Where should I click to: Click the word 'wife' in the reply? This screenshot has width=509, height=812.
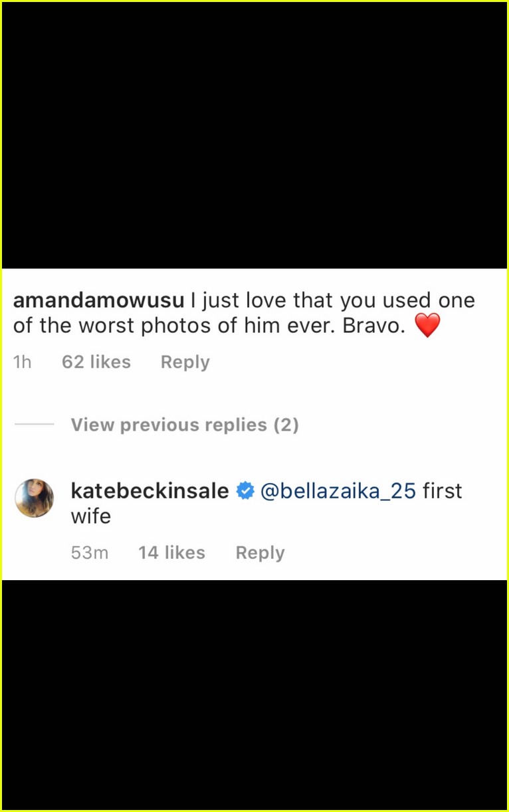coord(91,516)
